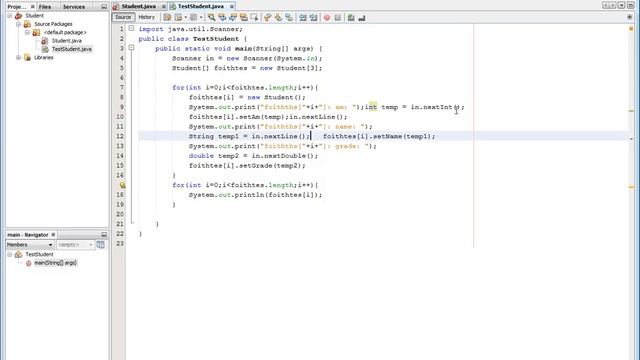
Task: Click the Find Selection magnifier icon
Action: 211,18
